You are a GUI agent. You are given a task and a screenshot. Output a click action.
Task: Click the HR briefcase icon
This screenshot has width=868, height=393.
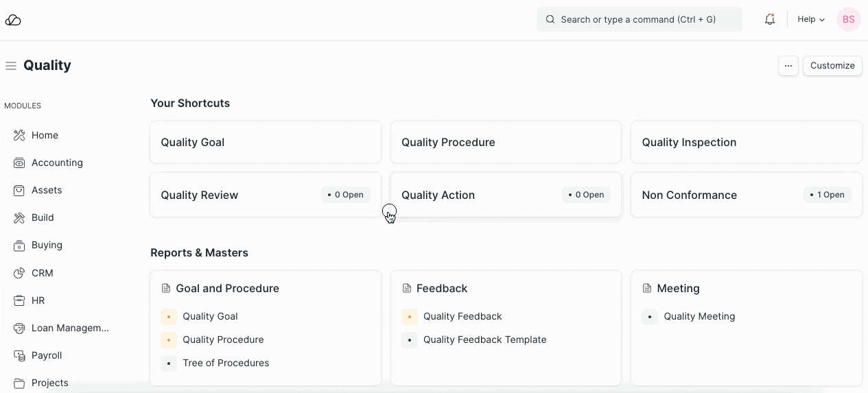[19, 300]
